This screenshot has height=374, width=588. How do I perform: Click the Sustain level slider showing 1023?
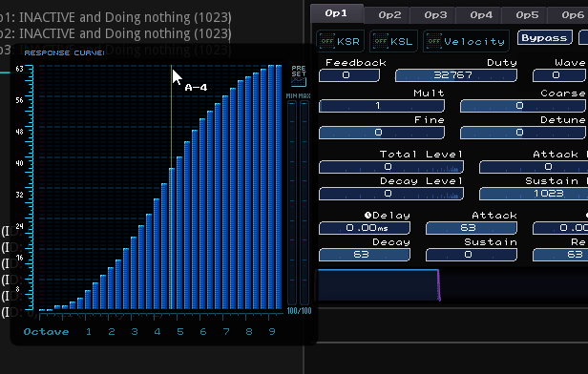534,194
